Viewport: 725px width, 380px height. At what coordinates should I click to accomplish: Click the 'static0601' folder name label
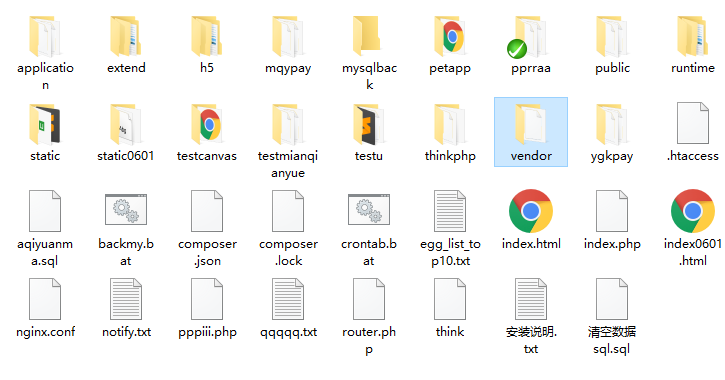click(126, 156)
